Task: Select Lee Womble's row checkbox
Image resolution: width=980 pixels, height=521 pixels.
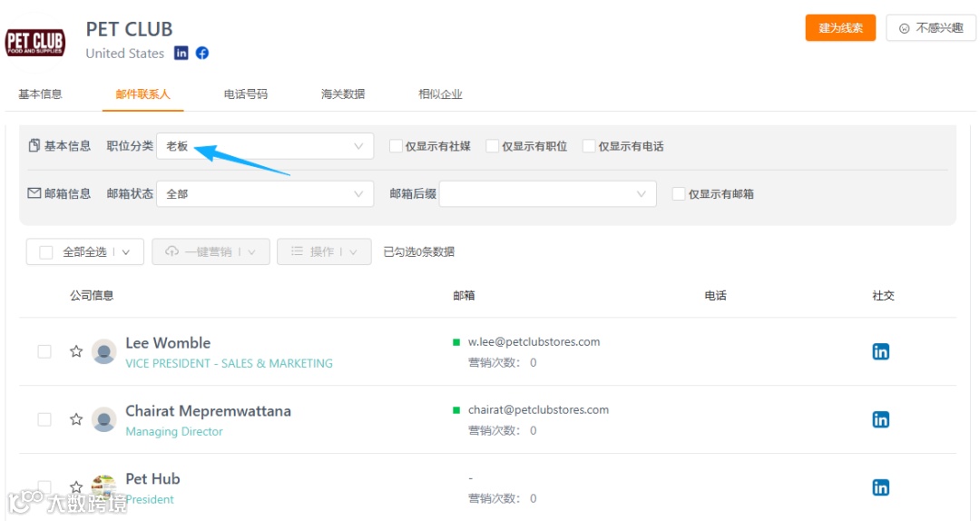Action: click(44, 351)
